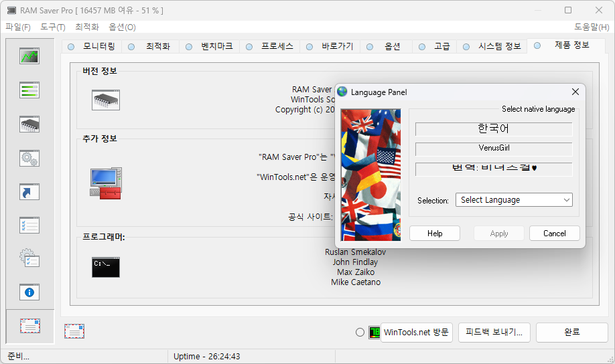Click the name Mike Caetano
615x364 pixels.
pos(356,282)
